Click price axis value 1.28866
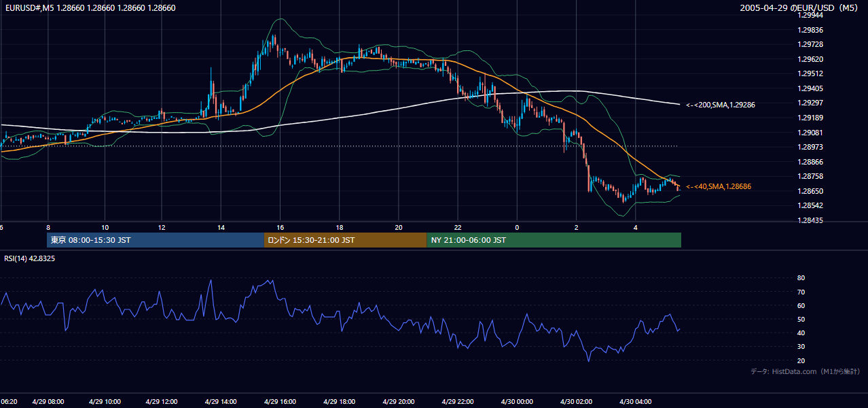 [810, 162]
